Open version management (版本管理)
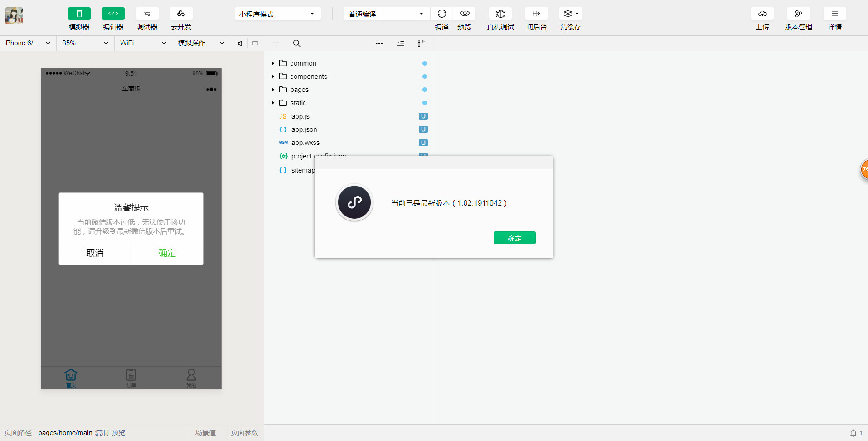 click(x=798, y=14)
